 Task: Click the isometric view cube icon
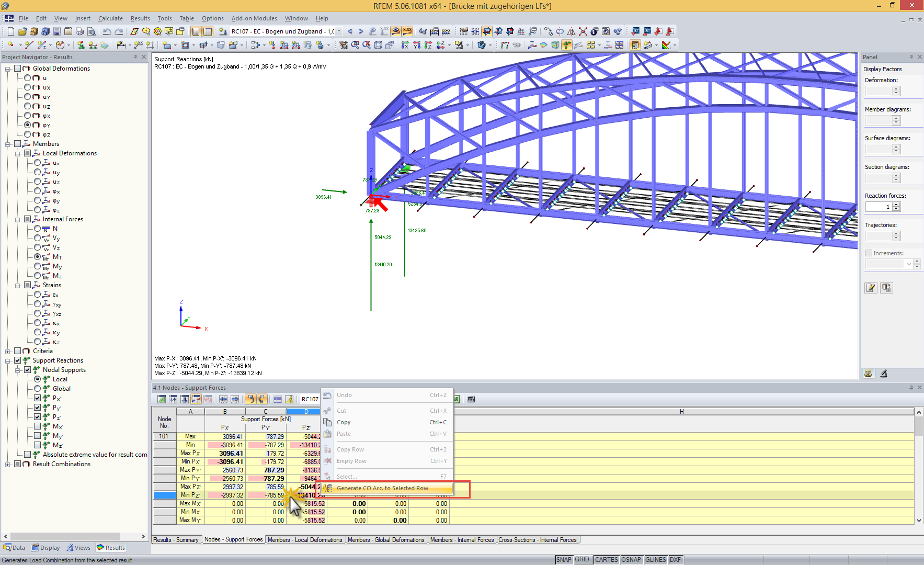pyautogui.click(x=378, y=45)
